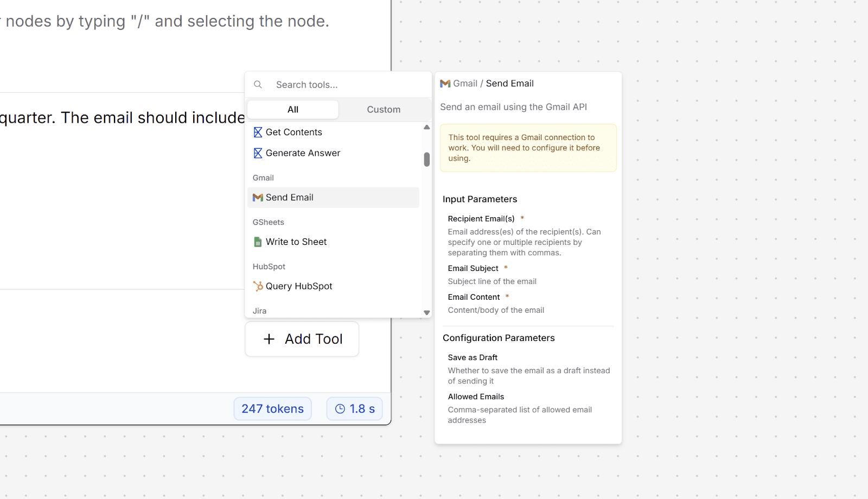Click the tool list scrollbar thumb

point(427,160)
